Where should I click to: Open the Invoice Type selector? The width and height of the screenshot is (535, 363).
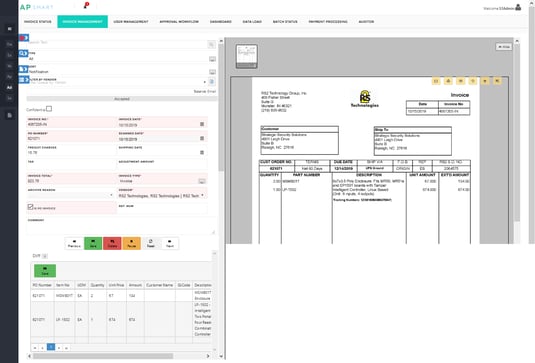[x=202, y=181]
